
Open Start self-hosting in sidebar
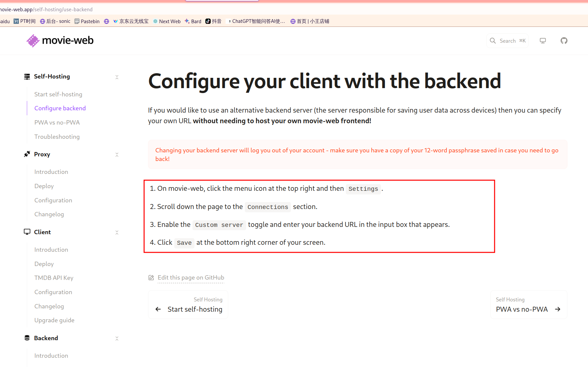58,94
